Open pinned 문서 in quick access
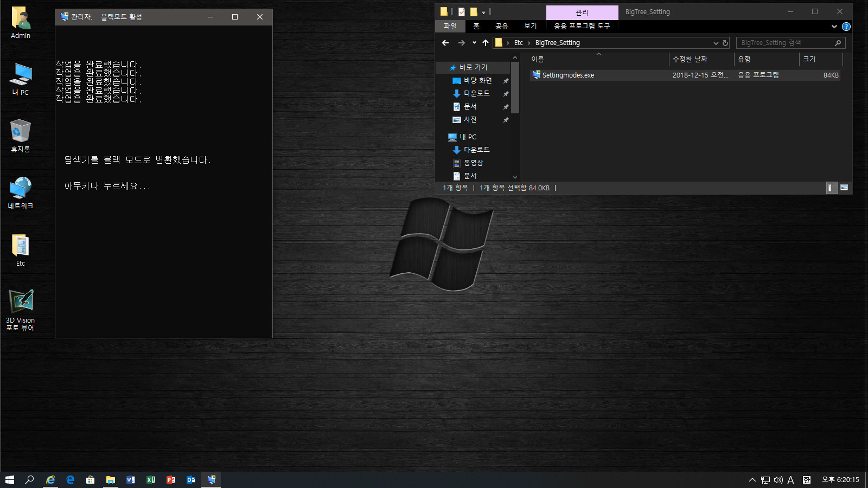The width and height of the screenshot is (868, 488). (470, 106)
